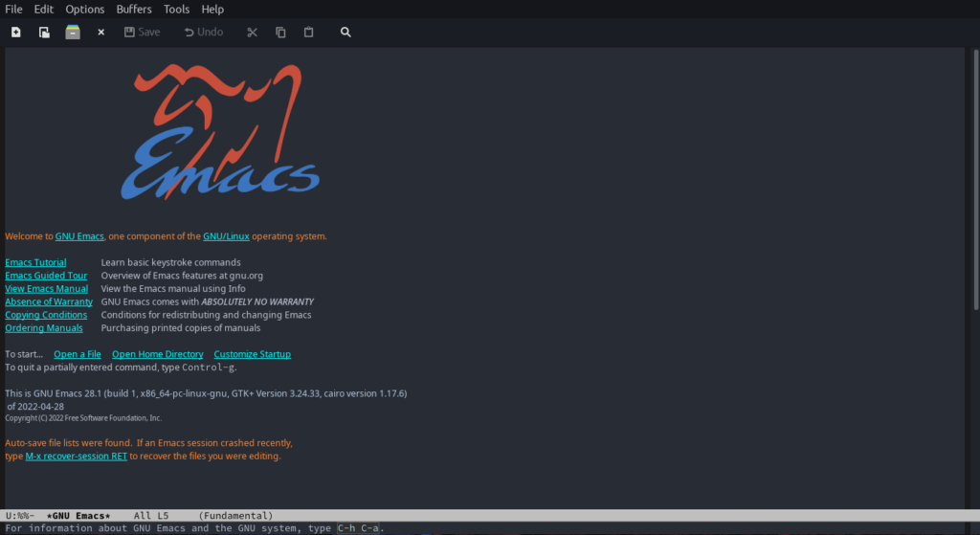Open the Edit menu
Viewport: 980px width, 535px height.
pyautogui.click(x=44, y=10)
